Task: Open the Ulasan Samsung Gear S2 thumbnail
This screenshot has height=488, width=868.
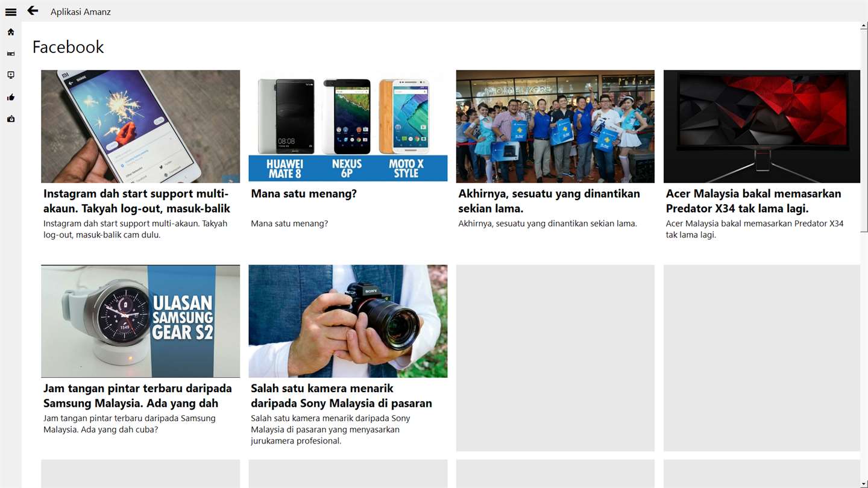Action: pyautogui.click(x=140, y=321)
